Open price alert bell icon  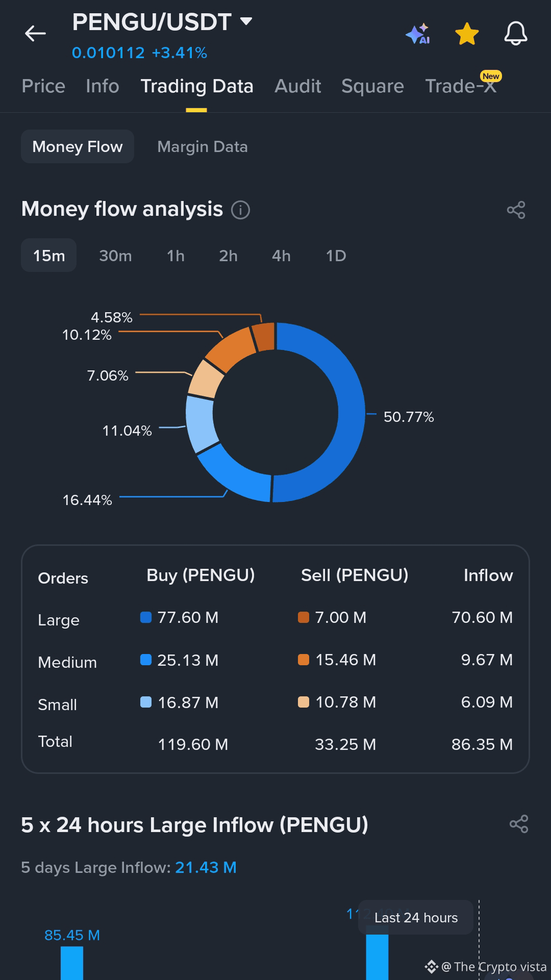[x=516, y=34]
